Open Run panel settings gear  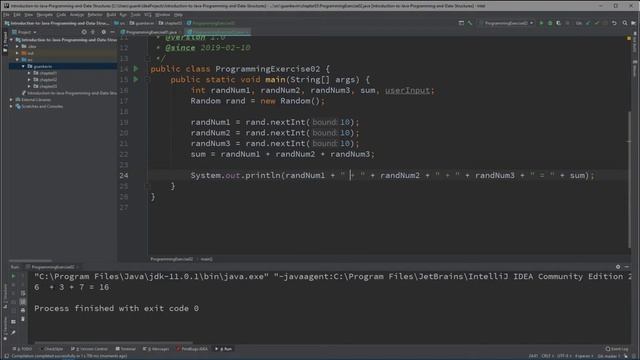618,267
